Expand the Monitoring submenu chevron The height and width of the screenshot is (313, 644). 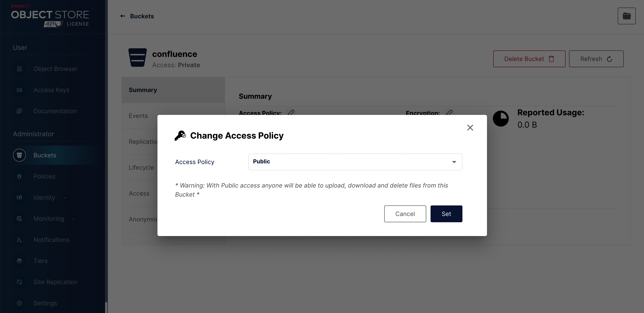tap(74, 219)
